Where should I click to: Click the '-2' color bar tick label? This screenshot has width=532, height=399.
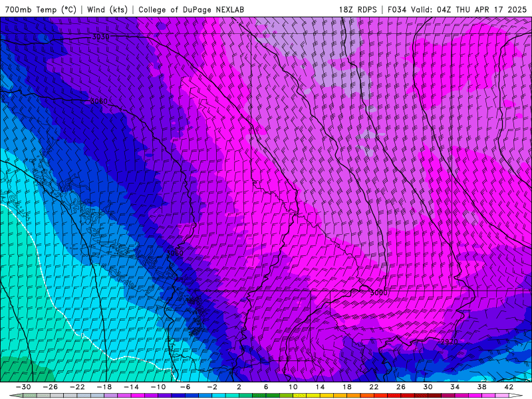pos(212,387)
